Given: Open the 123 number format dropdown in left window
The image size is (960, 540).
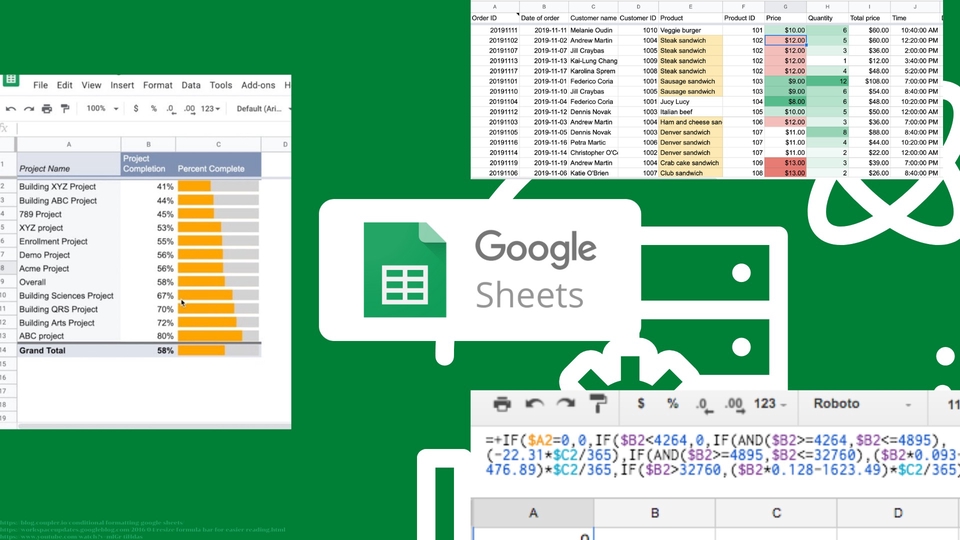Looking at the screenshot, I should pos(210,109).
